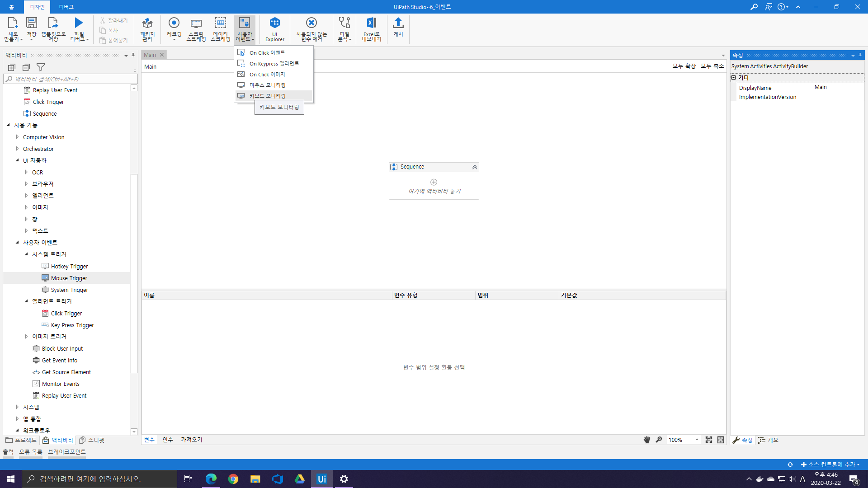The height and width of the screenshot is (488, 868).
Task: Click Expand All (모두 확장) link
Action: [684, 66]
